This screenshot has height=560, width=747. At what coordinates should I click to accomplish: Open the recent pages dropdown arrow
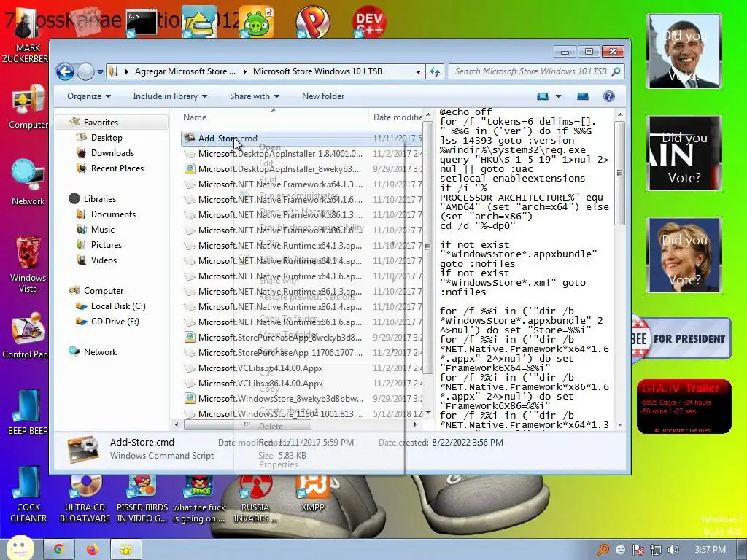[100, 72]
